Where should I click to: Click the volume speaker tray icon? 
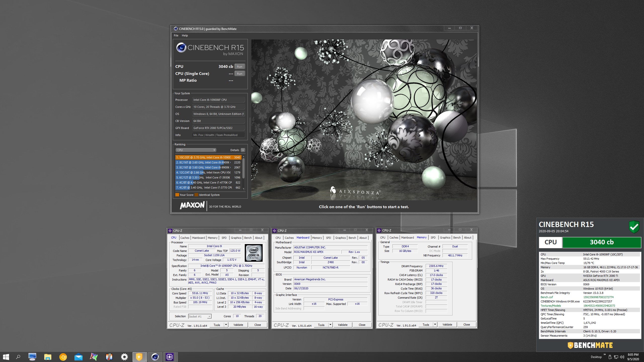tap(622, 357)
